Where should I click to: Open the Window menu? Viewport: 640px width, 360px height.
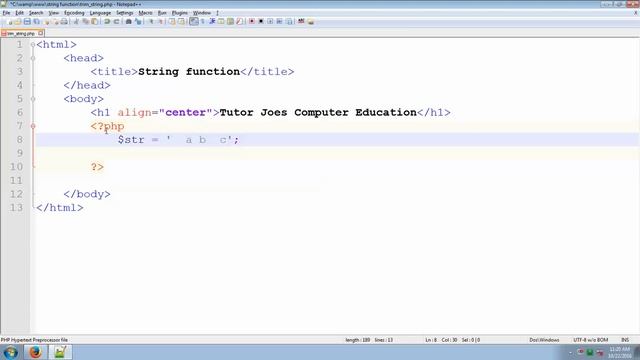202,13
